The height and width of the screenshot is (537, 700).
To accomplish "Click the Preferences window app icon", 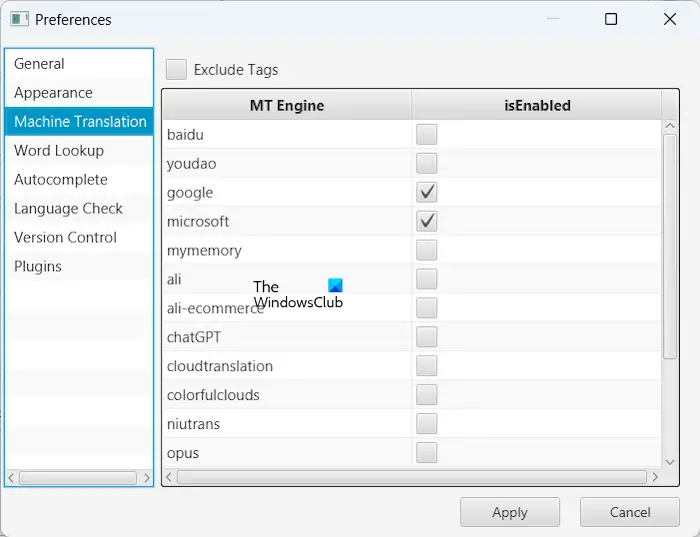I will point(20,19).
